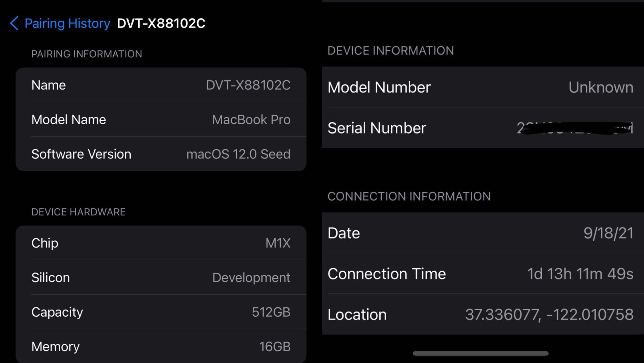
Task: Tap the DVT-X88102C page title
Action: [x=161, y=23]
